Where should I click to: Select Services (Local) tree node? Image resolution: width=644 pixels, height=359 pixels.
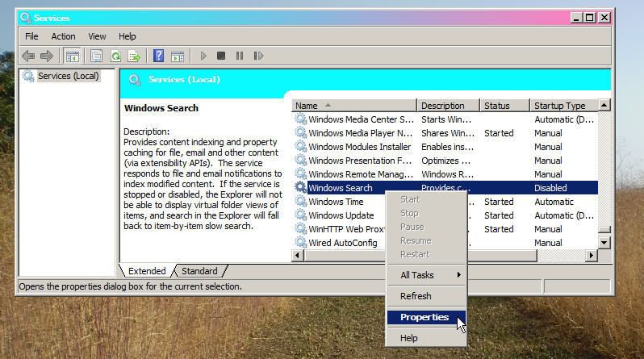click(x=68, y=76)
